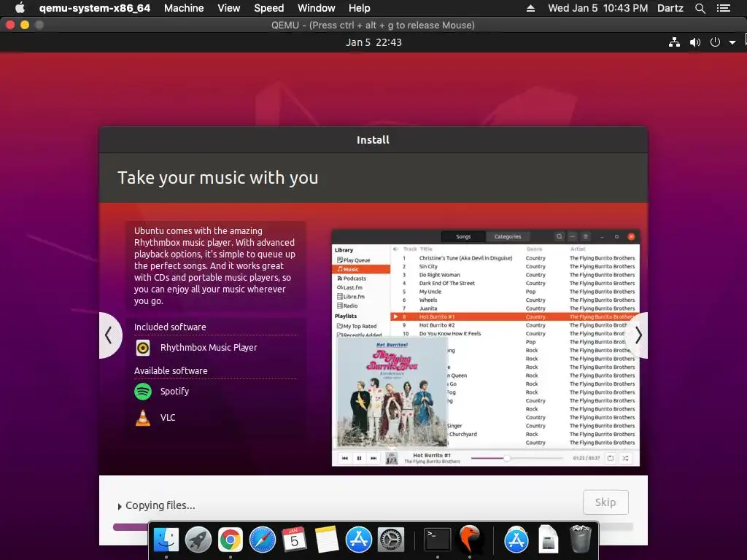Image resolution: width=747 pixels, height=560 pixels.
Task: Click the Skip button in the installer
Action: point(605,502)
